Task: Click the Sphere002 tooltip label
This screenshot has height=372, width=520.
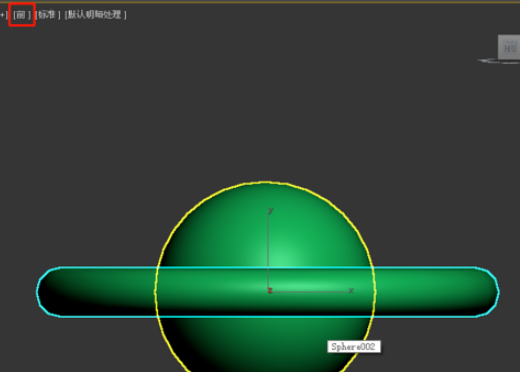Action: tap(354, 347)
